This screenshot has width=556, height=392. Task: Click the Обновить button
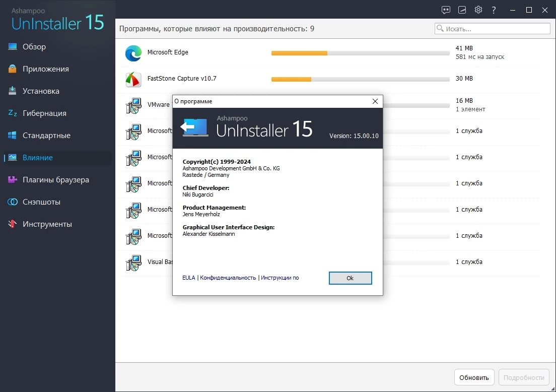coord(474,377)
